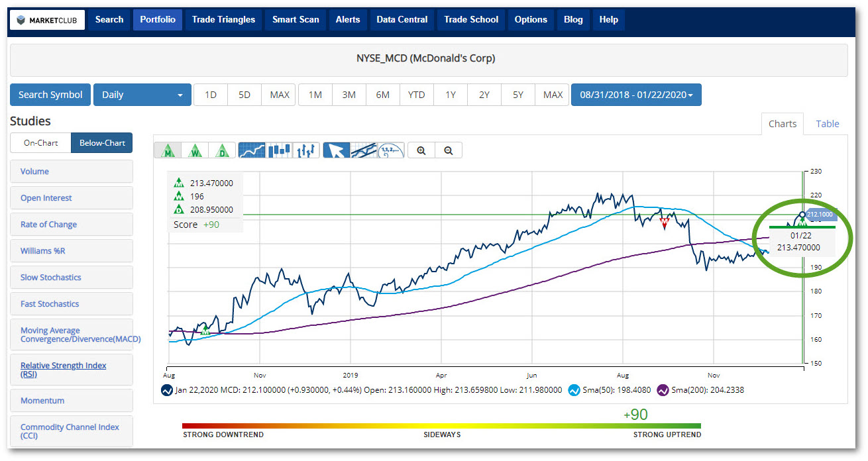
Task: Set range to 1Y
Action: click(x=451, y=95)
